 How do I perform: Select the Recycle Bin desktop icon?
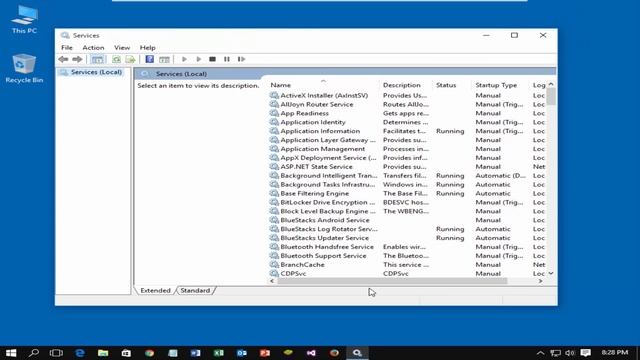[x=24, y=69]
